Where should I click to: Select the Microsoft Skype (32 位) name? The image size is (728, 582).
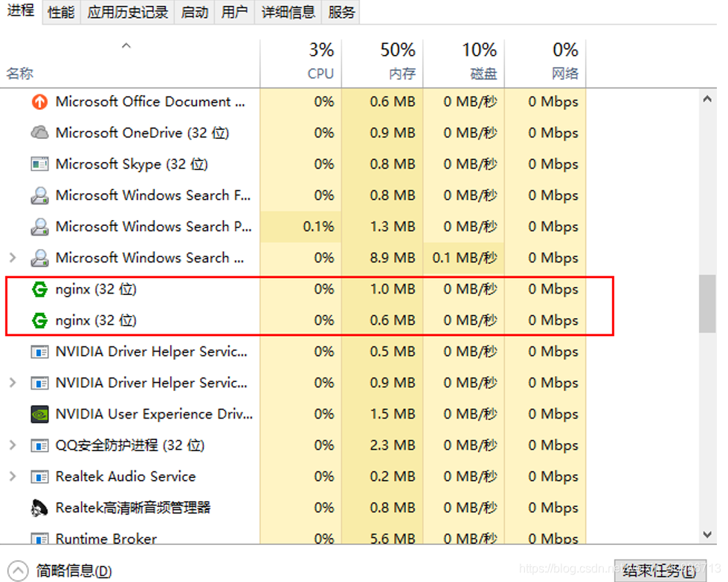click(132, 164)
